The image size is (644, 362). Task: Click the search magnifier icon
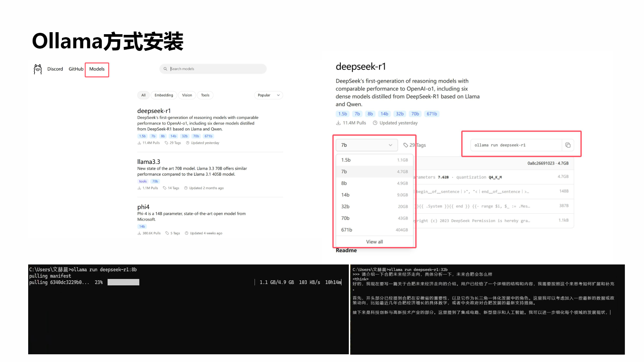click(x=165, y=69)
